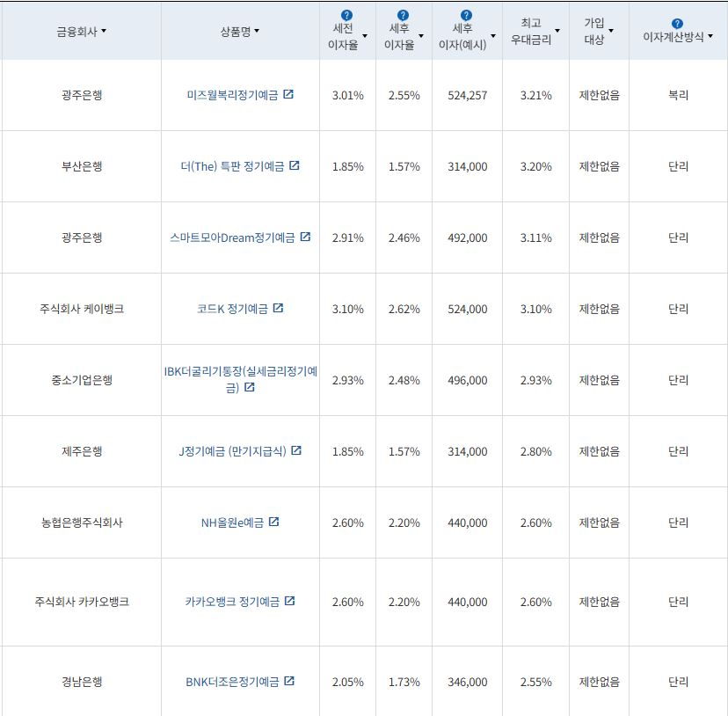The width and height of the screenshot is (728, 716).
Task: Click external link icon beside 미즈월복리정기예금
Action: [x=288, y=94]
